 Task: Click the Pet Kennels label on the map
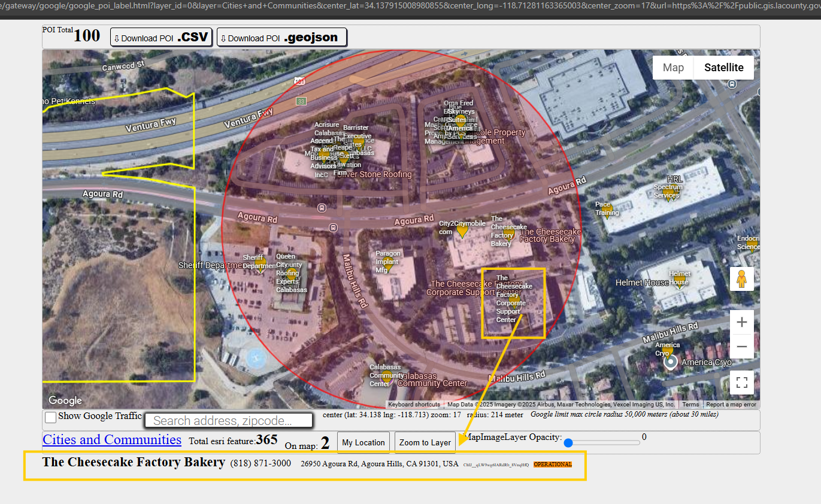[69, 101]
